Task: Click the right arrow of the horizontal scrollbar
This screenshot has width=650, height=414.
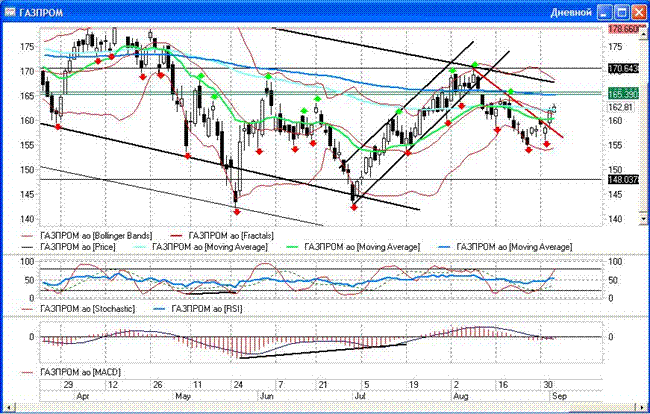Action: point(640,408)
